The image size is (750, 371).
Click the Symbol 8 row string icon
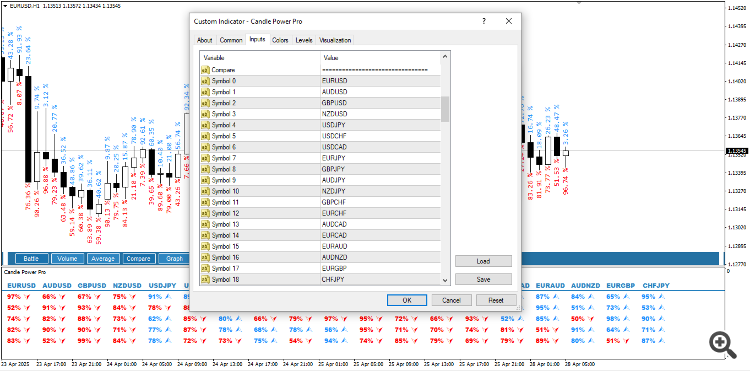[x=205, y=169]
